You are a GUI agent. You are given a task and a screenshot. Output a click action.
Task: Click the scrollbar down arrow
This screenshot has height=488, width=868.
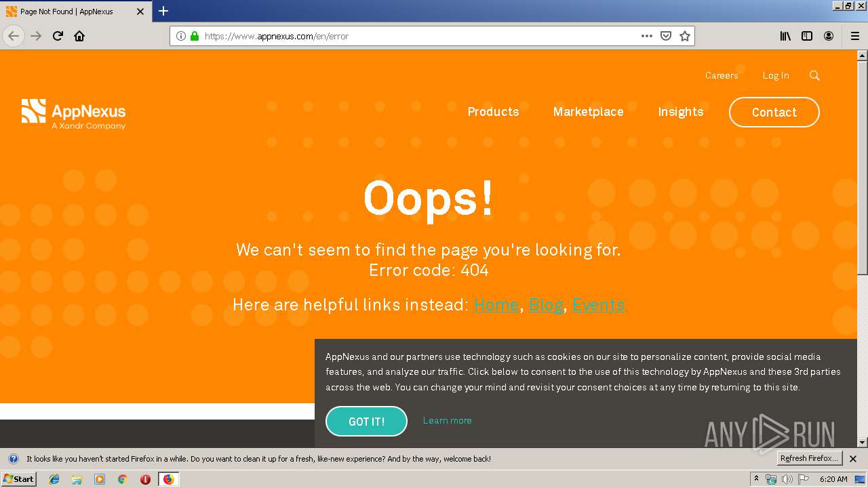[862, 442]
